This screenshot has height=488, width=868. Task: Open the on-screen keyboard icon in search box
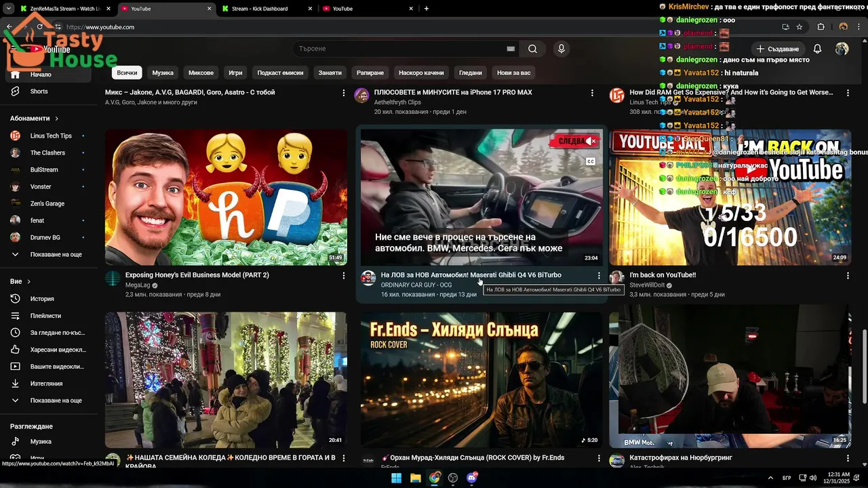tap(511, 49)
